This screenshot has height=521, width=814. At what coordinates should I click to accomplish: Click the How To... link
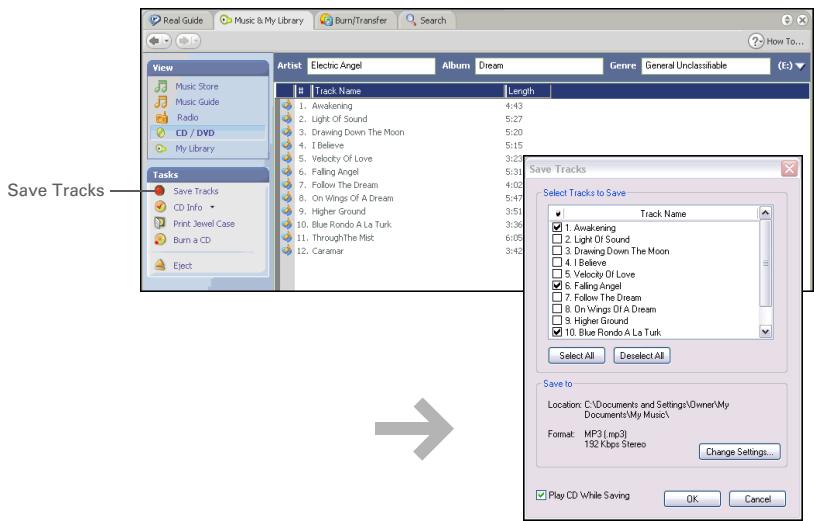[784, 41]
